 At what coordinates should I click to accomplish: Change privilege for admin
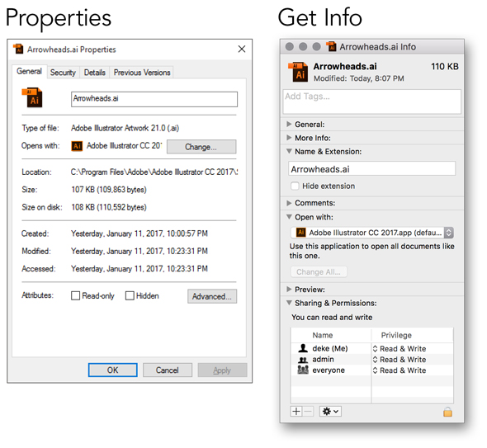pyautogui.click(x=400, y=360)
